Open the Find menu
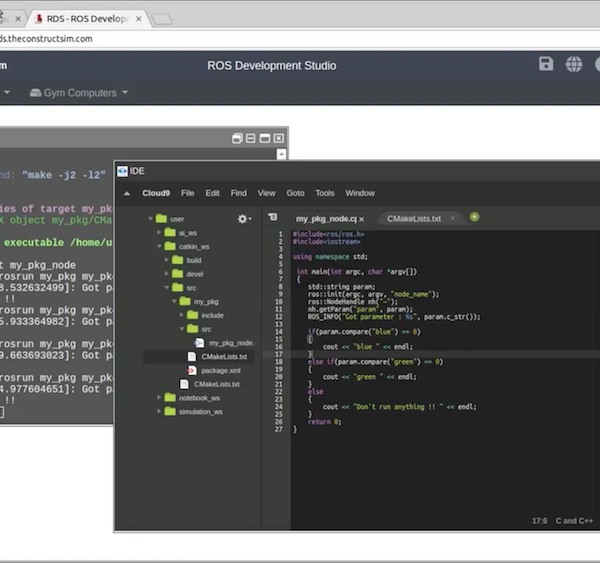This screenshot has width=600, height=563. 238,193
